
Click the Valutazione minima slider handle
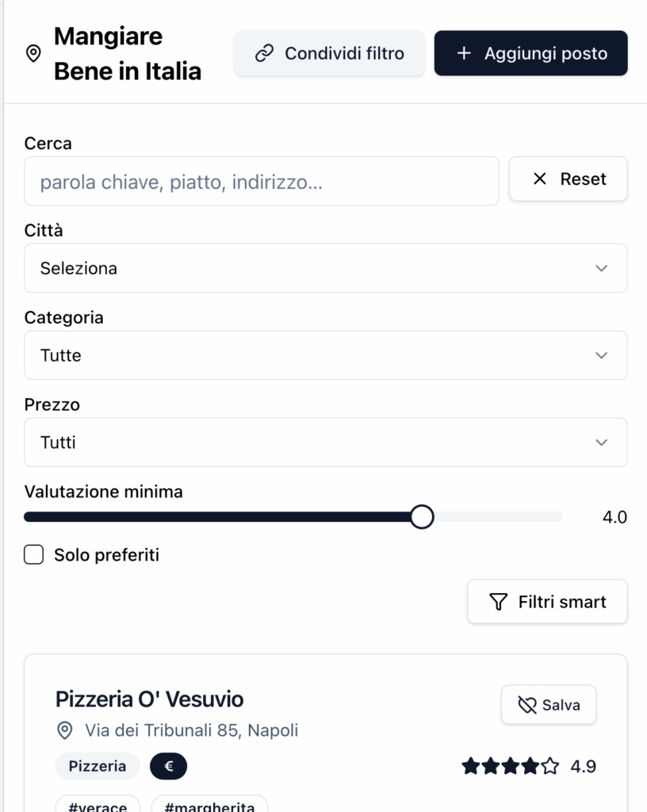[422, 517]
